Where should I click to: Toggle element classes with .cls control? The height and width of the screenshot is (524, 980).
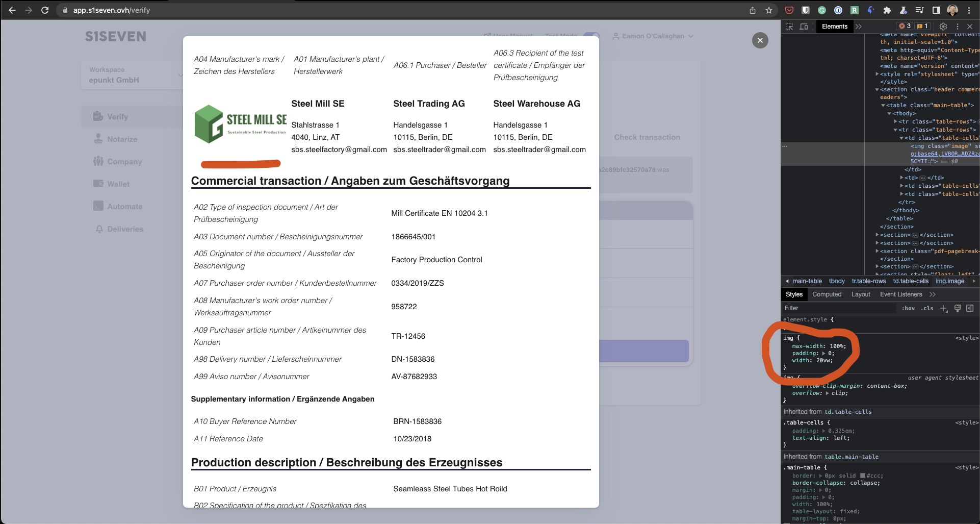coord(926,308)
